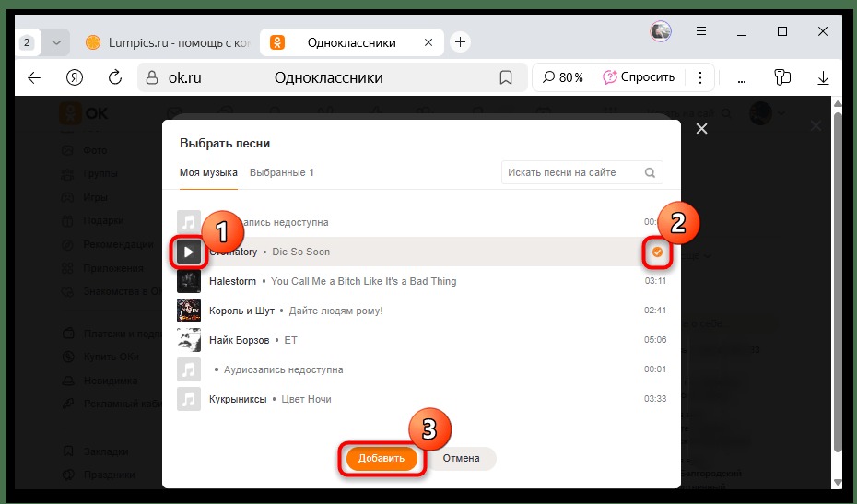The image size is (857, 504).
Task: Close the Одноклассники tab
Action: click(x=428, y=42)
